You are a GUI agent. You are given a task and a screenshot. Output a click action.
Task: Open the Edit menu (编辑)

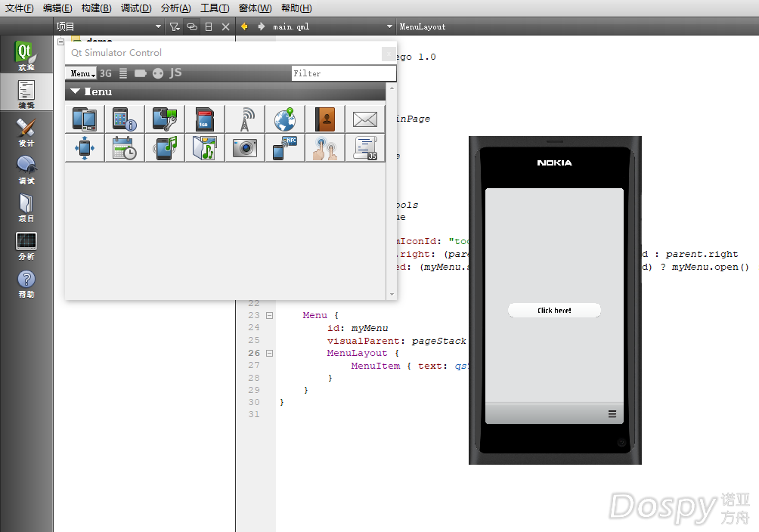coord(57,8)
